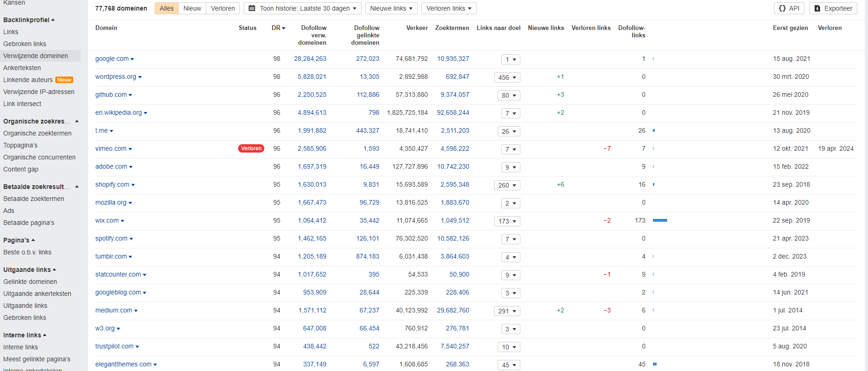This screenshot has height=371, width=868.
Task: Collapse the Betaalde zoekresultaten sidebar section
Action: (41, 187)
